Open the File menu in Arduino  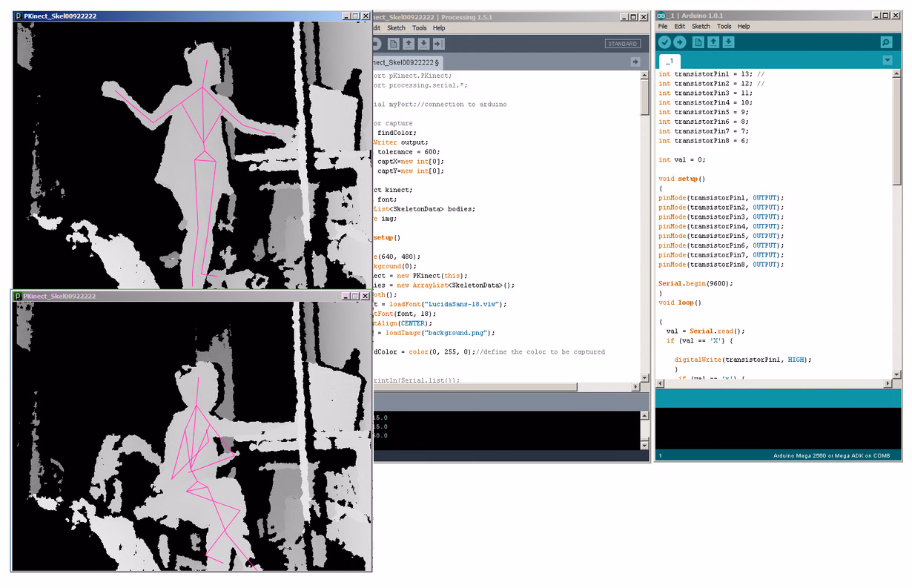pyautogui.click(x=663, y=26)
